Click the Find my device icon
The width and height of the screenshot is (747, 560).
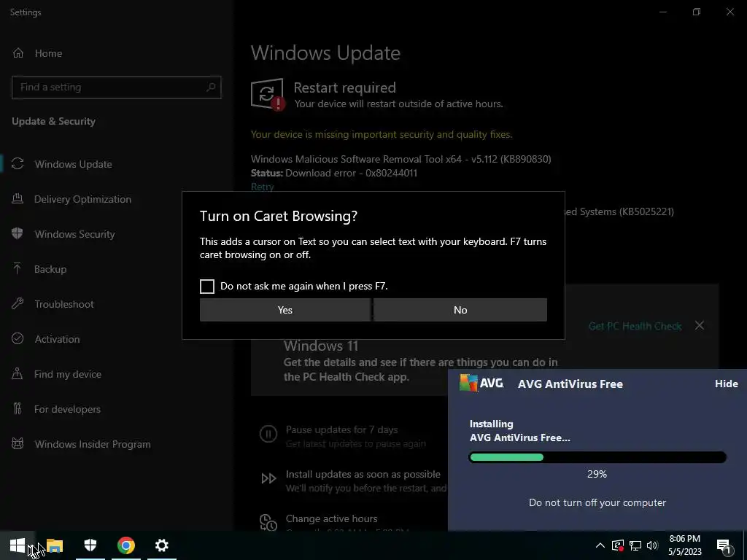[18, 373]
